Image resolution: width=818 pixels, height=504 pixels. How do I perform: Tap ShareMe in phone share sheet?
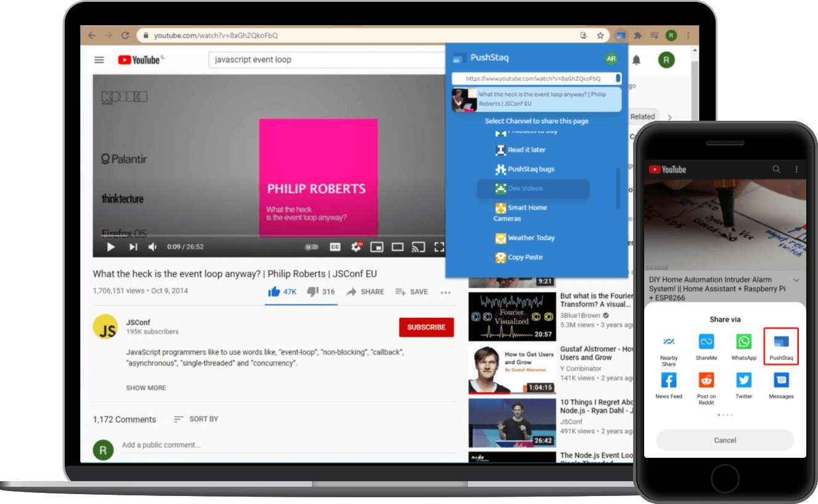click(x=706, y=347)
